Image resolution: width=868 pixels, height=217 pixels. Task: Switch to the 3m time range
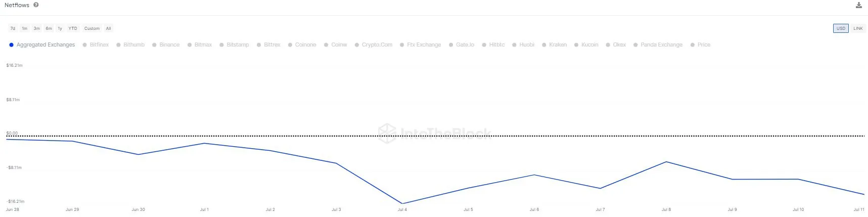coord(36,28)
